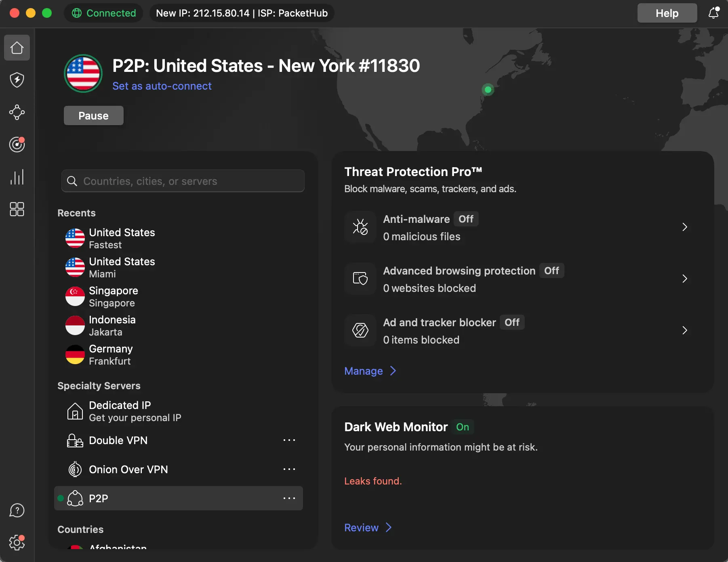Open the Double VPN options menu
Screen dimensions: 728x562
[x=289, y=440]
